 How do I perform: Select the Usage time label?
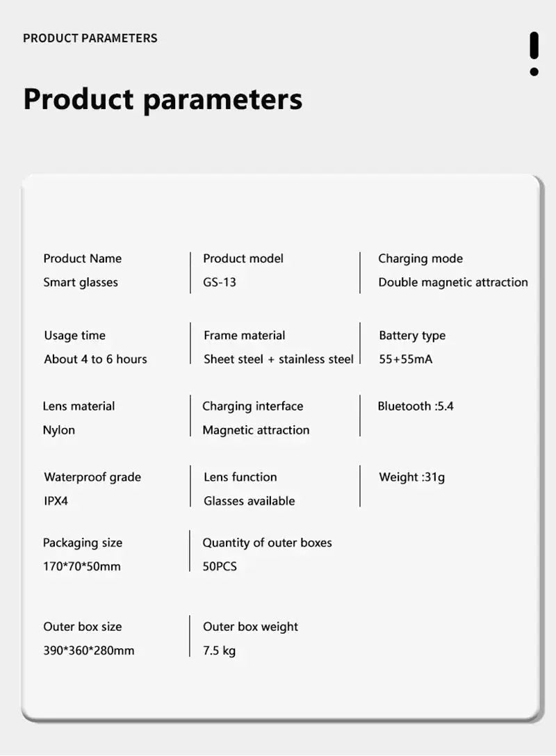point(75,336)
